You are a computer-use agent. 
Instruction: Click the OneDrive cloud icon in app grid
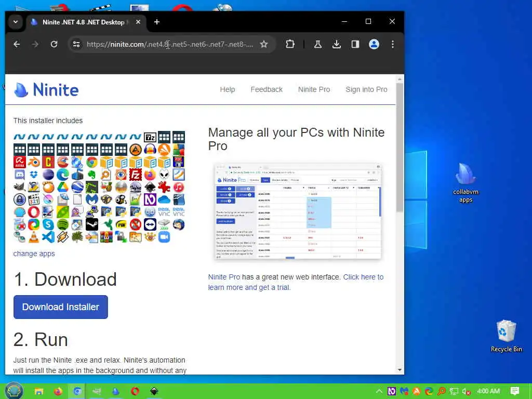tap(164, 199)
